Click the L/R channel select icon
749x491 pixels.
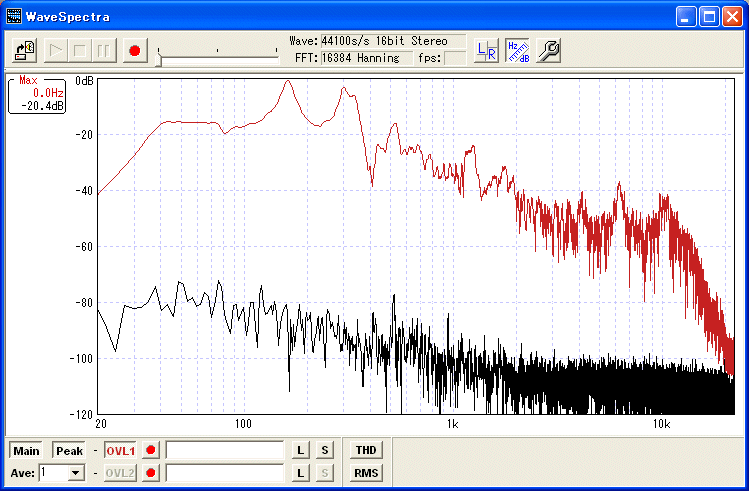(486, 50)
